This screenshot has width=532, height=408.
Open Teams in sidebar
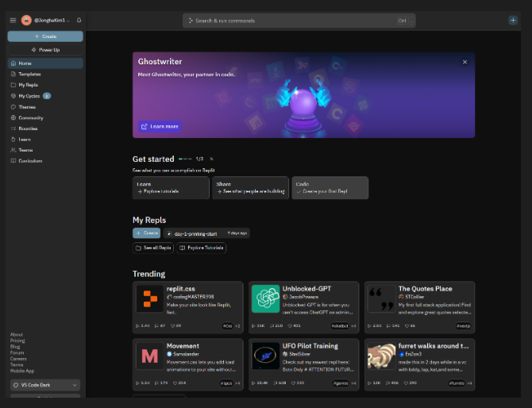click(45, 150)
